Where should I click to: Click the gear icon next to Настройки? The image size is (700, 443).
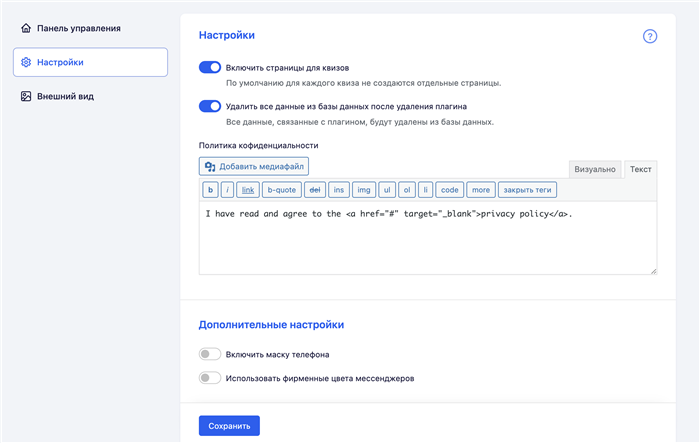(x=26, y=62)
